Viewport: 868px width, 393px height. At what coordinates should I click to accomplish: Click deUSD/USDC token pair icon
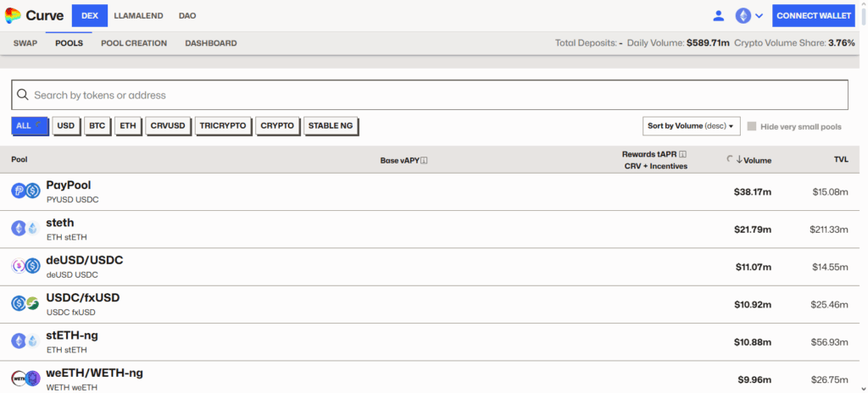coord(25,266)
